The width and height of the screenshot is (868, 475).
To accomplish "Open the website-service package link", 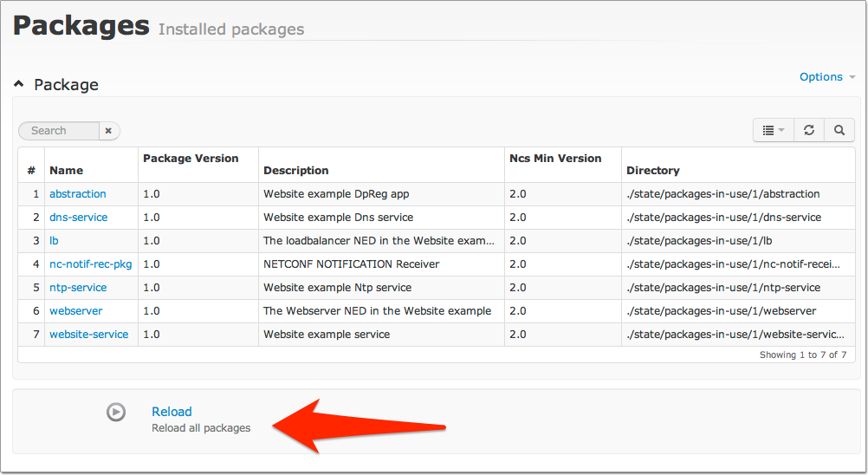I will pyautogui.click(x=88, y=335).
